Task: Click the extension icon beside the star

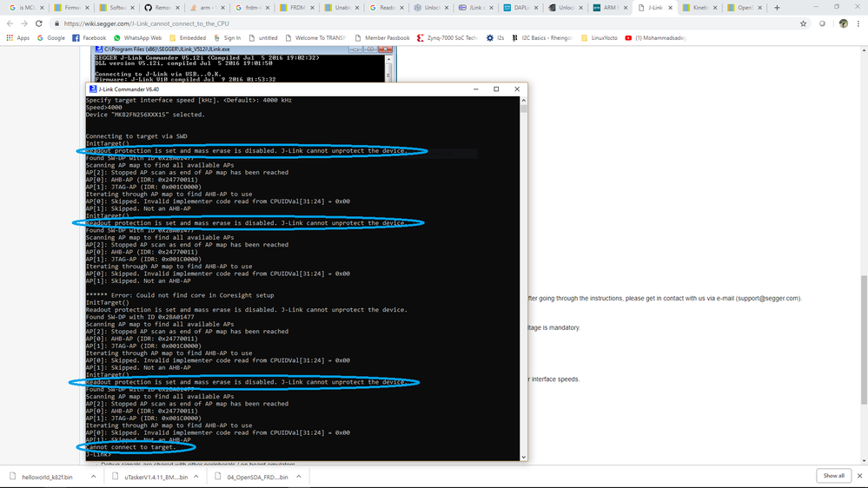Action: [x=823, y=23]
